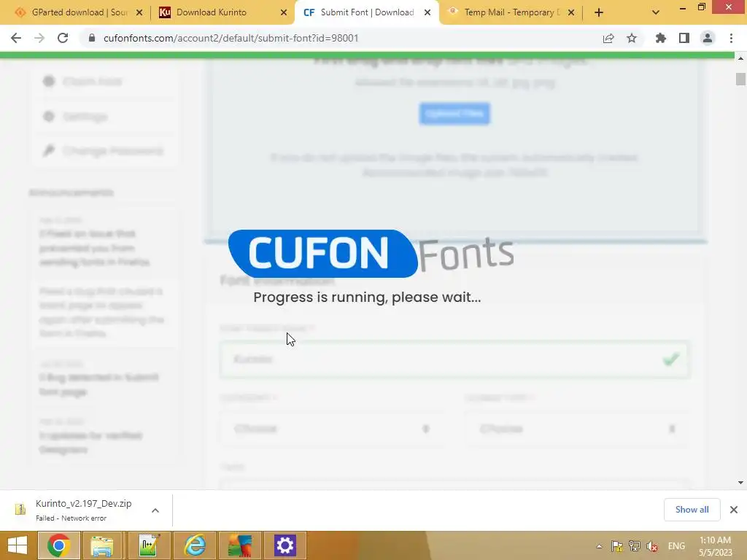
Task: Close the Submit Font tab
Action: (427, 12)
